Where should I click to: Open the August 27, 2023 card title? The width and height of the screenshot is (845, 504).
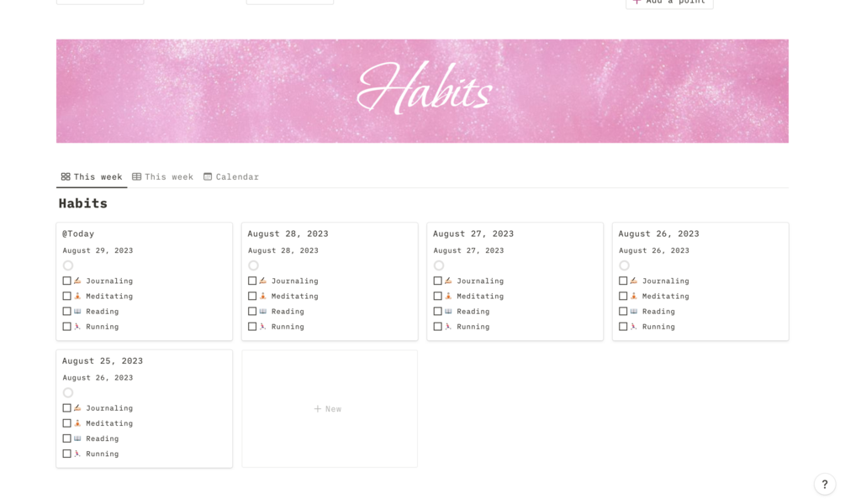(473, 234)
